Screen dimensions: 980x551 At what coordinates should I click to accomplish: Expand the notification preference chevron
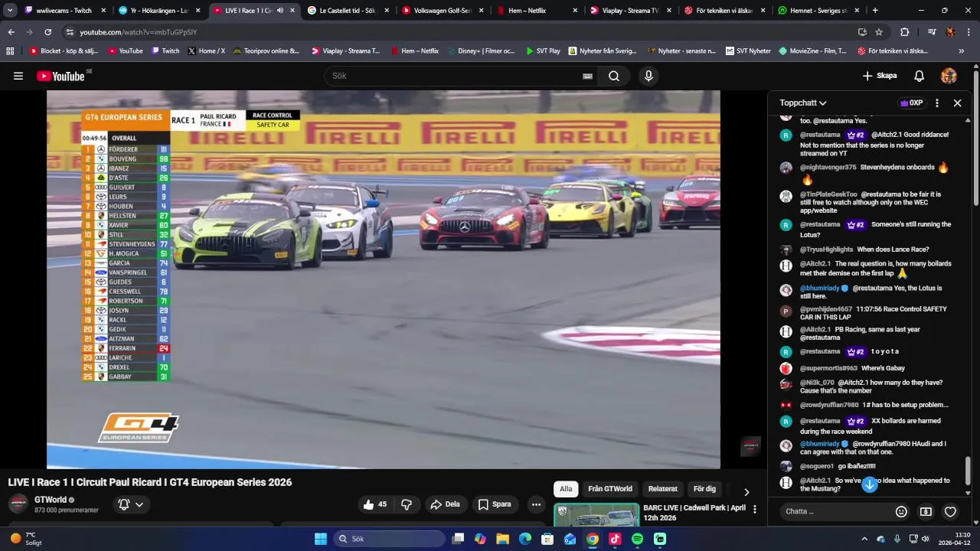[139, 504]
